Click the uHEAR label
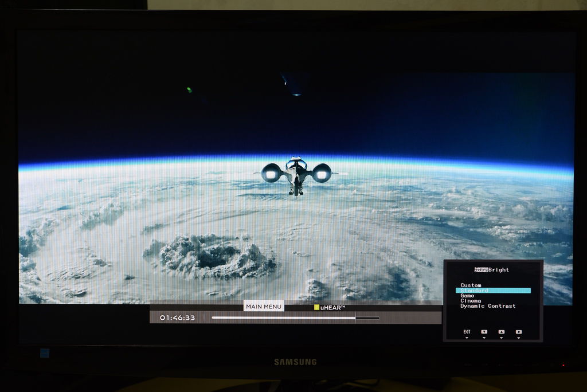The image size is (587, 392). 332,307
